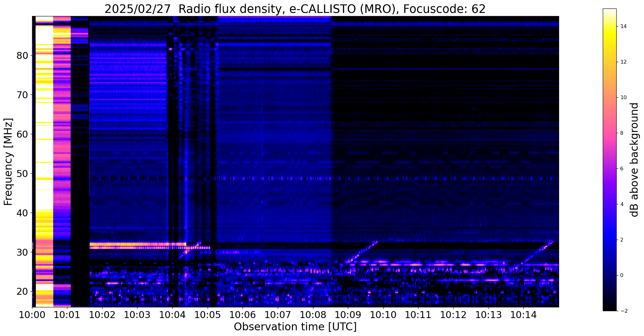Click the 60 MHz frequency tick label
The image size is (644, 336).
pos(22,134)
